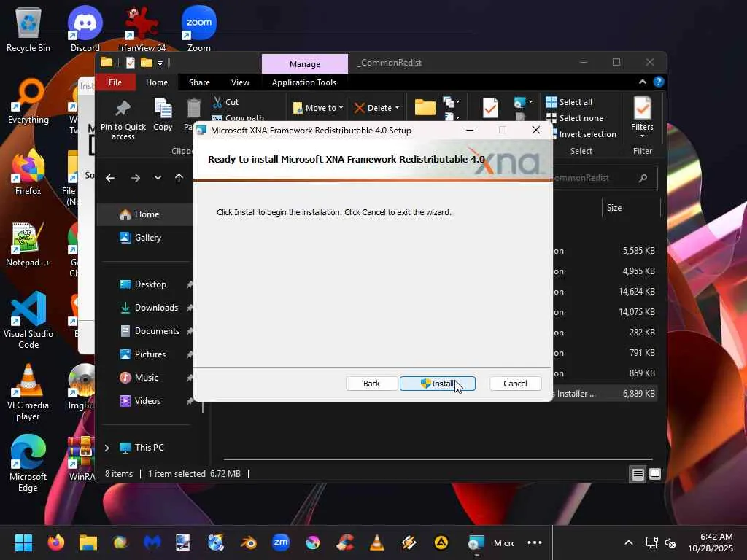This screenshot has height=560, width=747.
Task: Open the View ribbon tab
Action: pyautogui.click(x=240, y=82)
